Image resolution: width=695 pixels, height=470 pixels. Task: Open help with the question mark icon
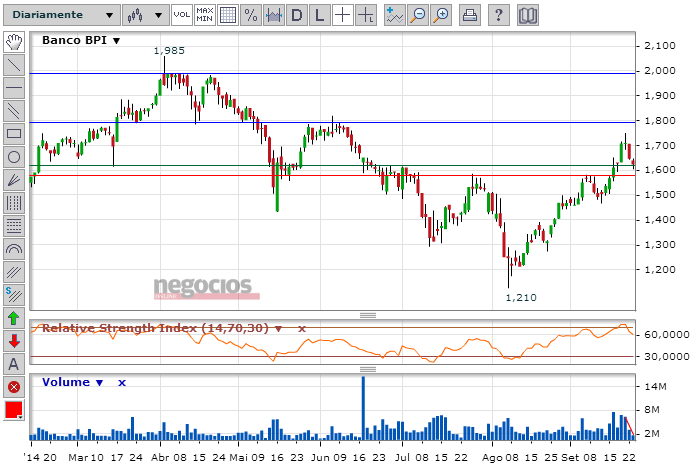499,15
